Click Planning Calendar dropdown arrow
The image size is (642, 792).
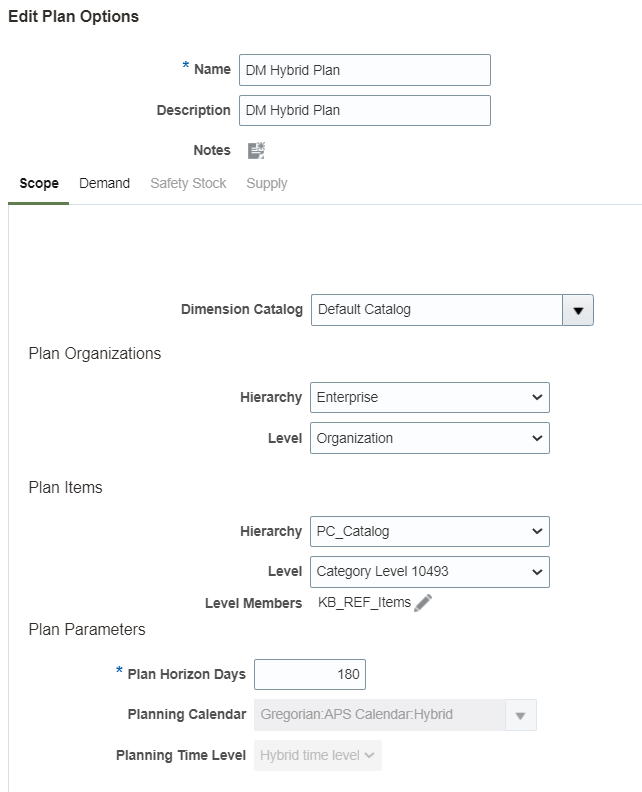click(521, 715)
